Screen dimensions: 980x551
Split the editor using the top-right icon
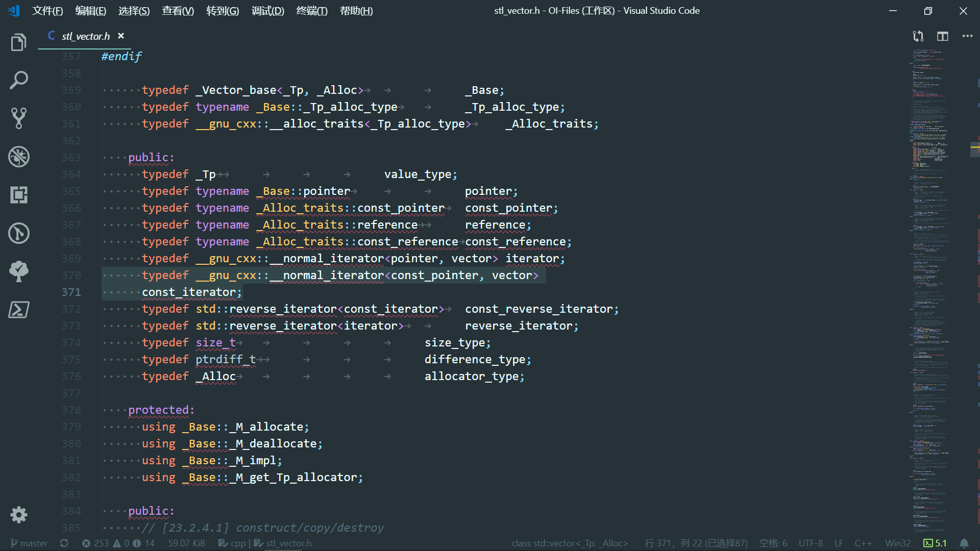coord(942,36)
